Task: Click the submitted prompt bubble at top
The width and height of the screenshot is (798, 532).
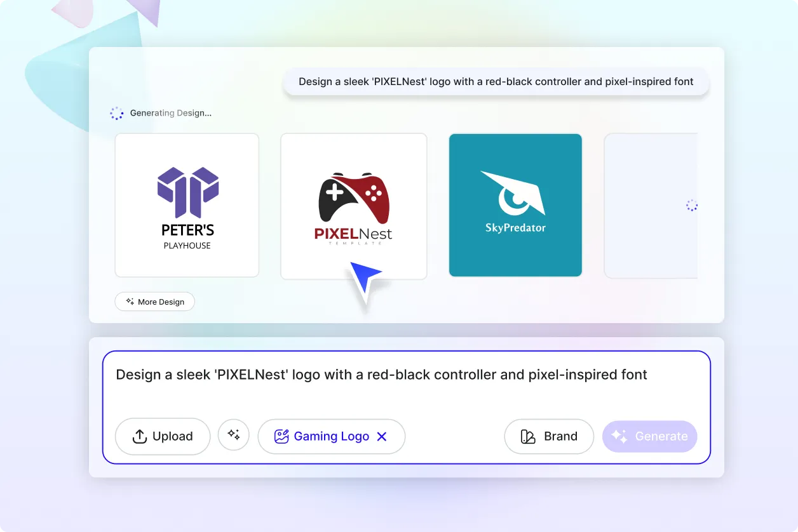Action: click(496, 82)
